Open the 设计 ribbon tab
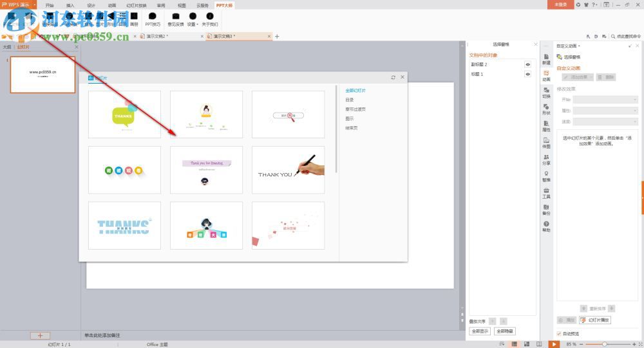Image resolution: width=644 pixels, height=348 pixels. click(x=91, y=5)
